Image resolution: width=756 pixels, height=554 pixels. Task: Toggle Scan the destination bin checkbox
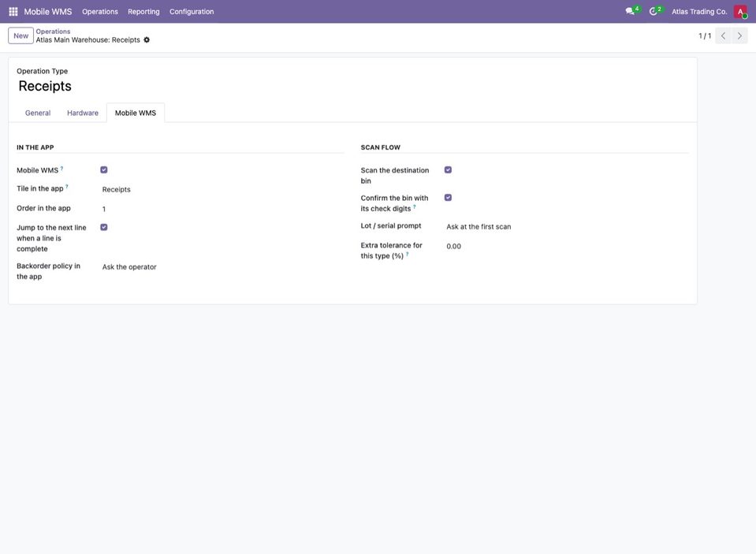tap(448, 169)
